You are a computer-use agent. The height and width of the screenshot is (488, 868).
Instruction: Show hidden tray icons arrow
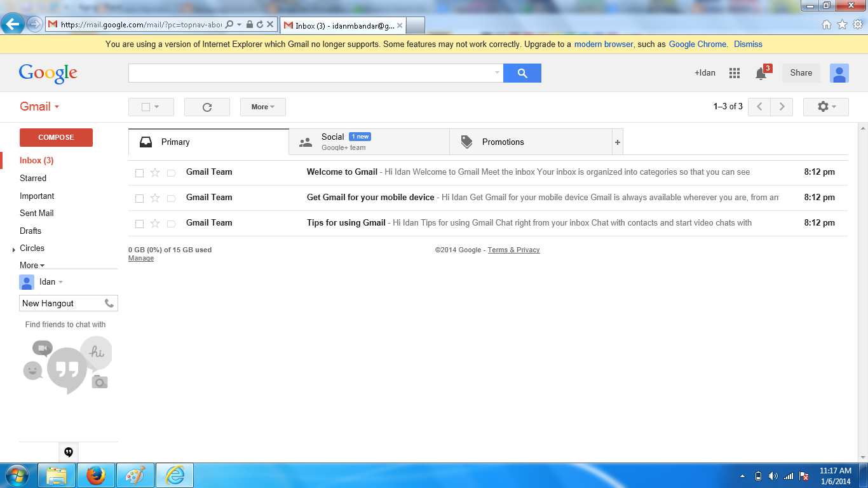[743, 476]
